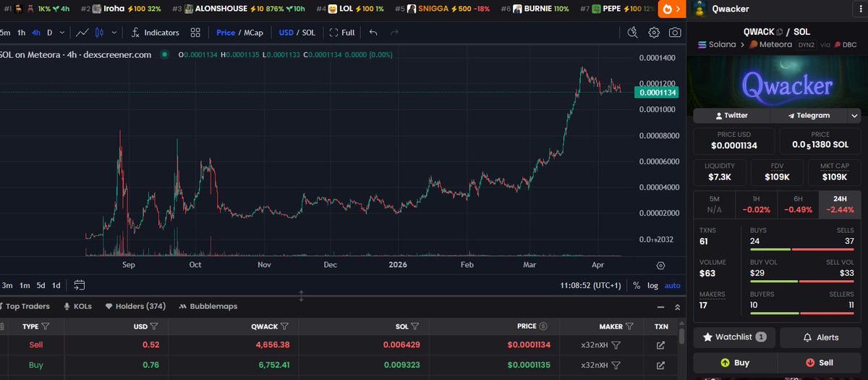The width and height of the screenshot is (868, 380).
Task: Open the KOLs tab
Action: pyautogui.click(x=78, y=306)
